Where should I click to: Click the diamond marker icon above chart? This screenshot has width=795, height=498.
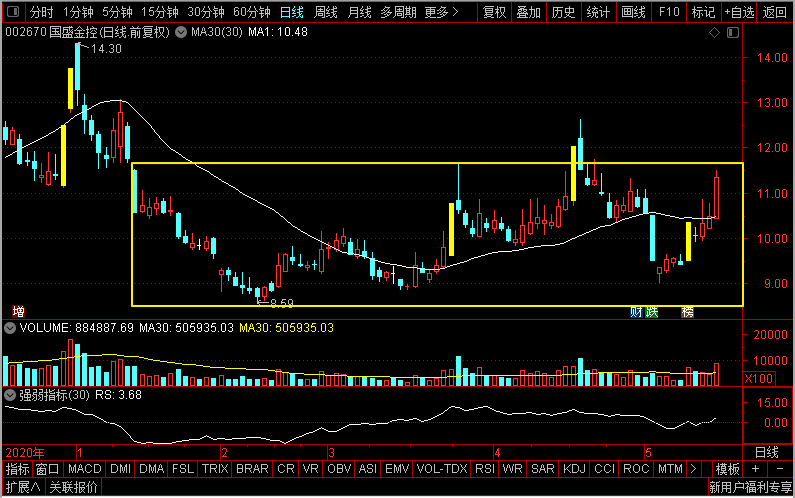[x=714, y=32]
